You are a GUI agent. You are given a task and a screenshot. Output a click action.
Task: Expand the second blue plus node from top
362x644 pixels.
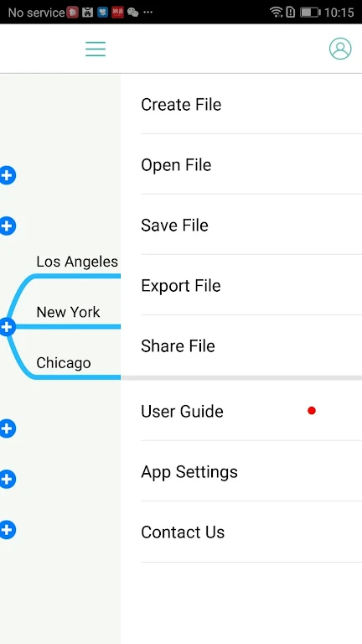coord(8,226)
